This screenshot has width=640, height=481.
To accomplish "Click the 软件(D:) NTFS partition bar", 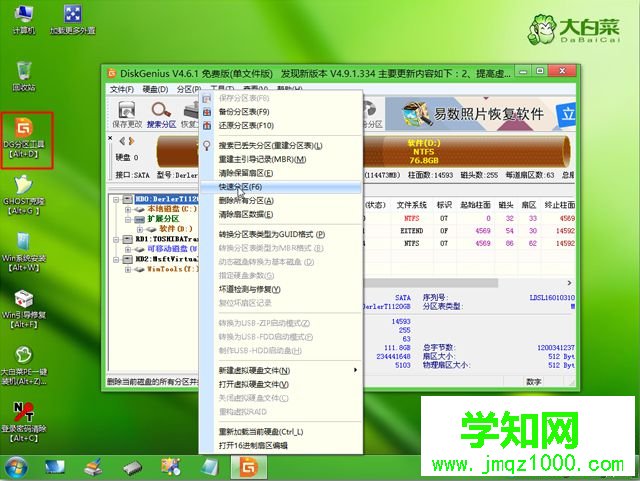I will tap(465, 151).
